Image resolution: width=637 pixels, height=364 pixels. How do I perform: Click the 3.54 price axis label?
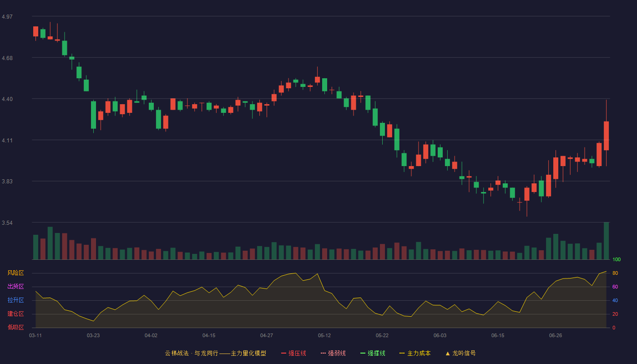click(7, 223)
